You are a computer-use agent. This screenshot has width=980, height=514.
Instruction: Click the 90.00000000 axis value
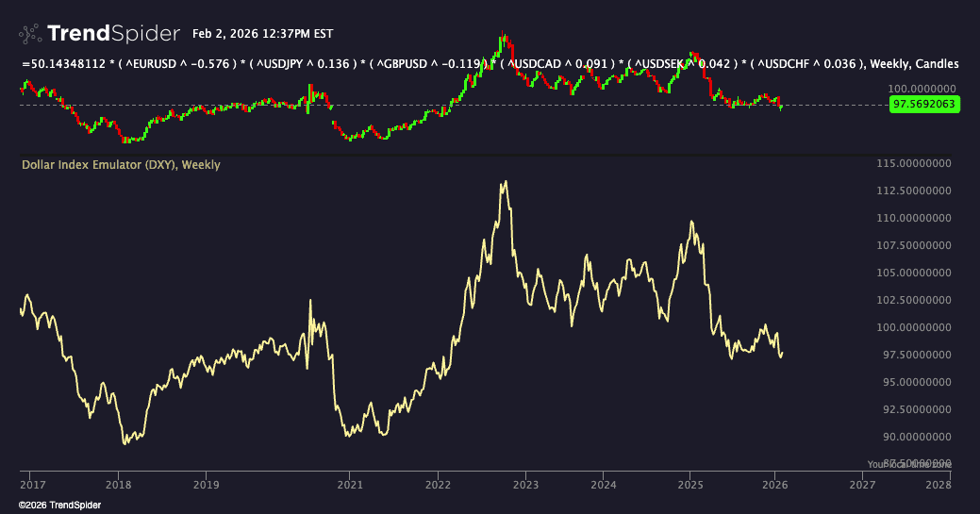(917, 437)
